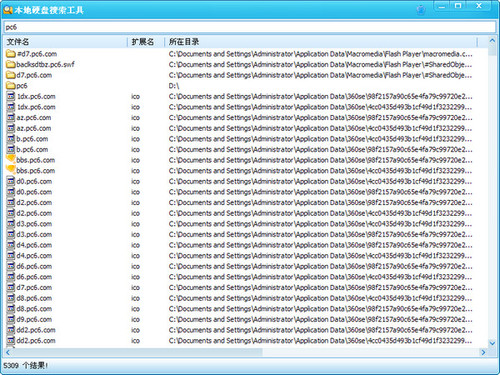The width and height of the screenshot is (500, 375).
Task: Select b.pc6.com name in 4cc0435 path row
Action: 32,139
